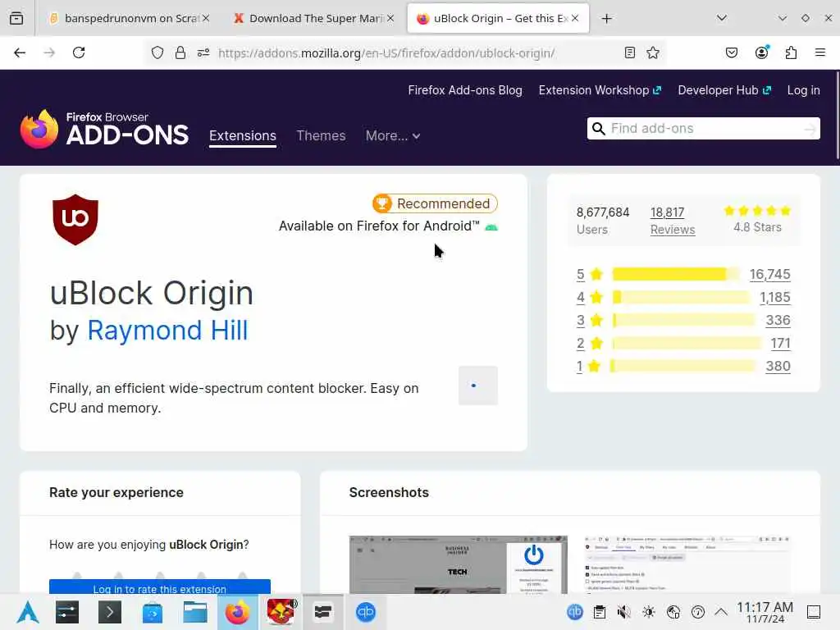The image size is (840, 630).
Task: Open the Firefox hamburger menu
Action: (x=820, y=52)
